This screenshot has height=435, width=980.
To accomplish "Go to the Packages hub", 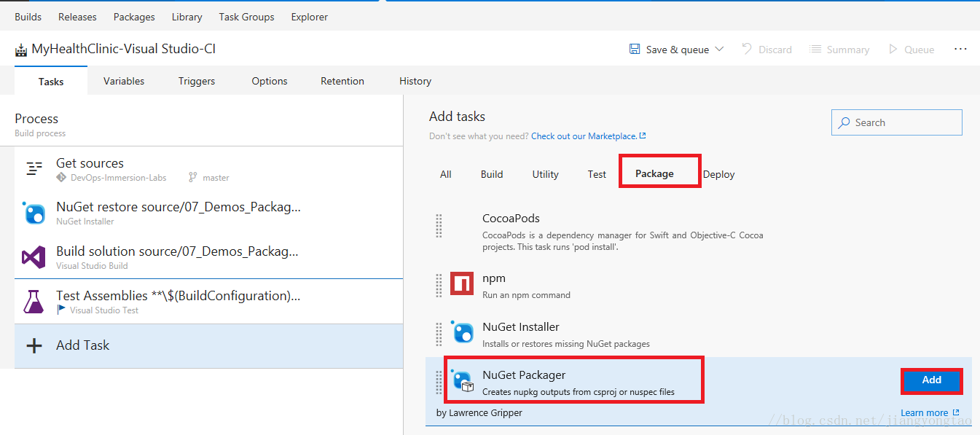I will pyautogui.click(x=134, y=17).
